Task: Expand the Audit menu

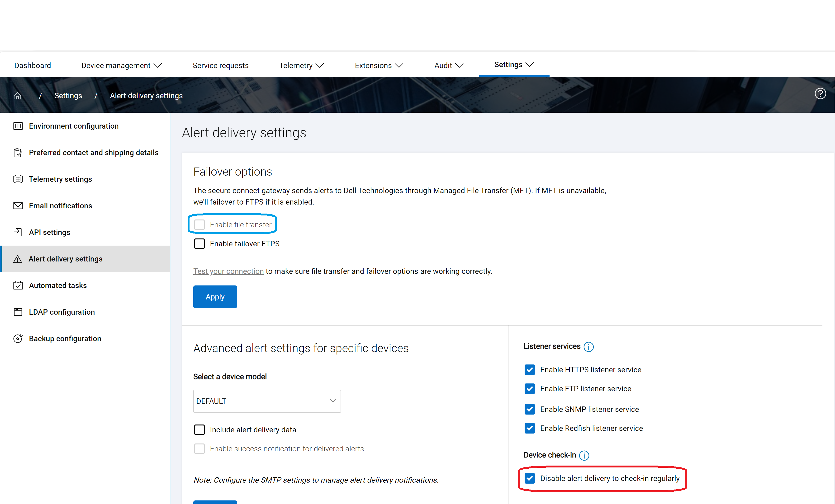Action: tap(449, 65)
